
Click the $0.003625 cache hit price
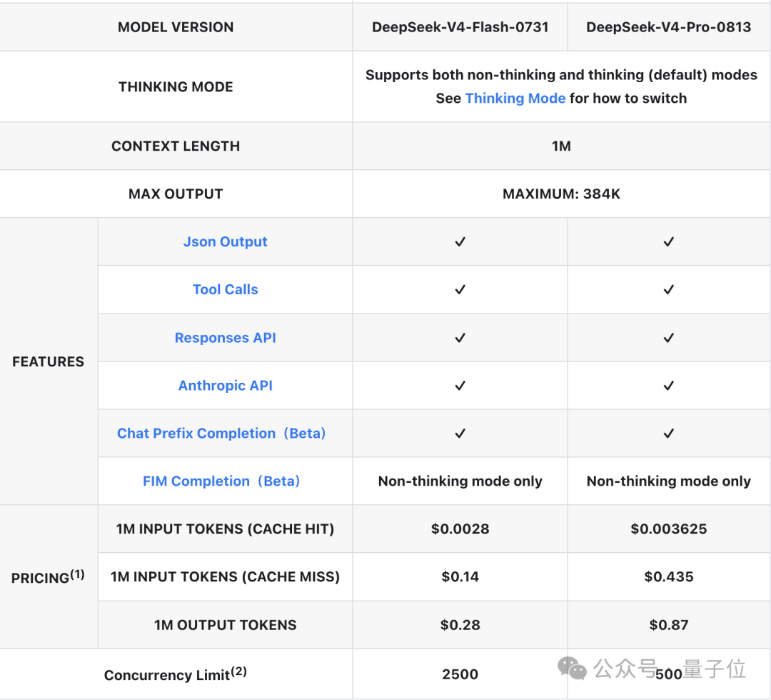[x=669, y=529]
